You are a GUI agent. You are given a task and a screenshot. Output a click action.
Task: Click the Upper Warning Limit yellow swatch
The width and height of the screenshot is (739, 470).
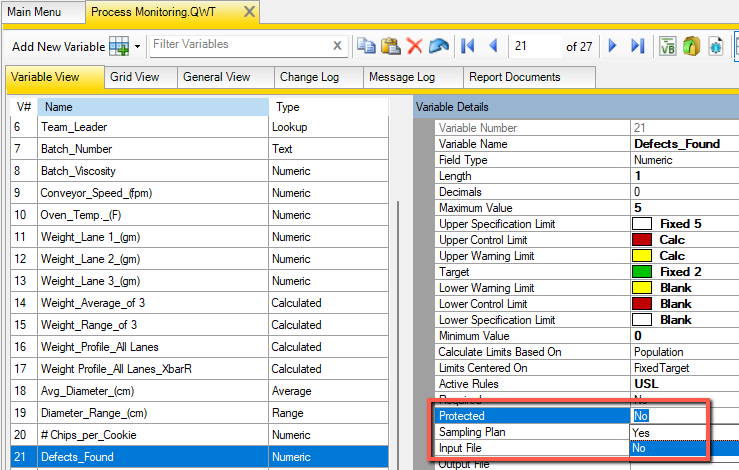click(x=641, y=256)
